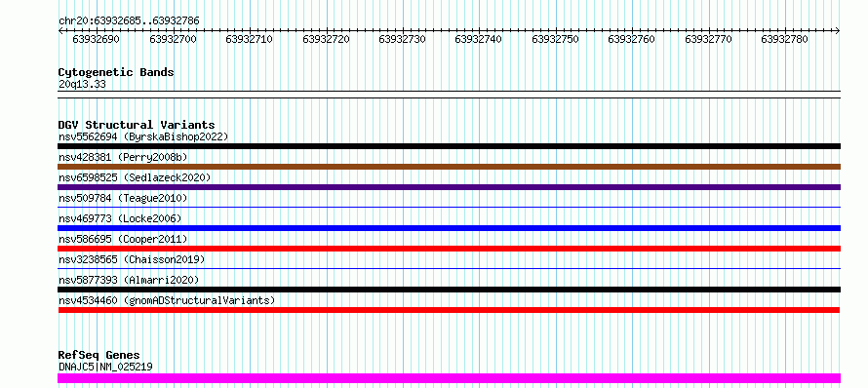Select the purple nsv6598525 variant bar

(x=449, y=187)
